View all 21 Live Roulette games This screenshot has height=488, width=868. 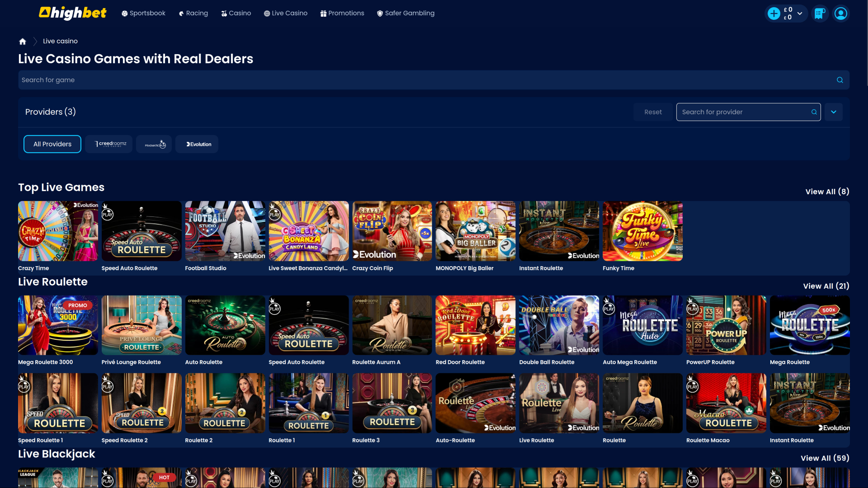826,286
